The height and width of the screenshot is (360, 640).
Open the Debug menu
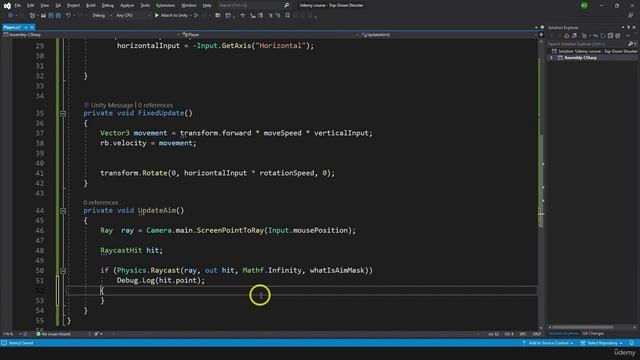108,5
